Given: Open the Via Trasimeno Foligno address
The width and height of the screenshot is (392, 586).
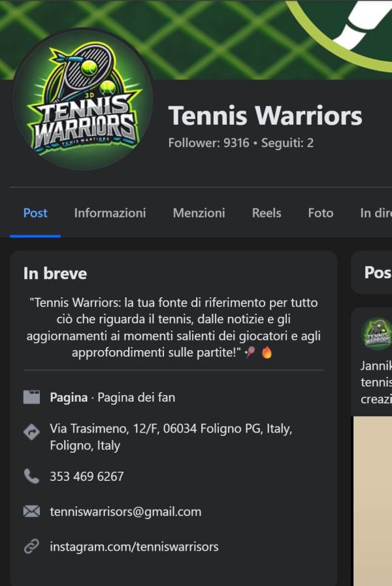Looking at the screenshot, I should pos(171,437).
